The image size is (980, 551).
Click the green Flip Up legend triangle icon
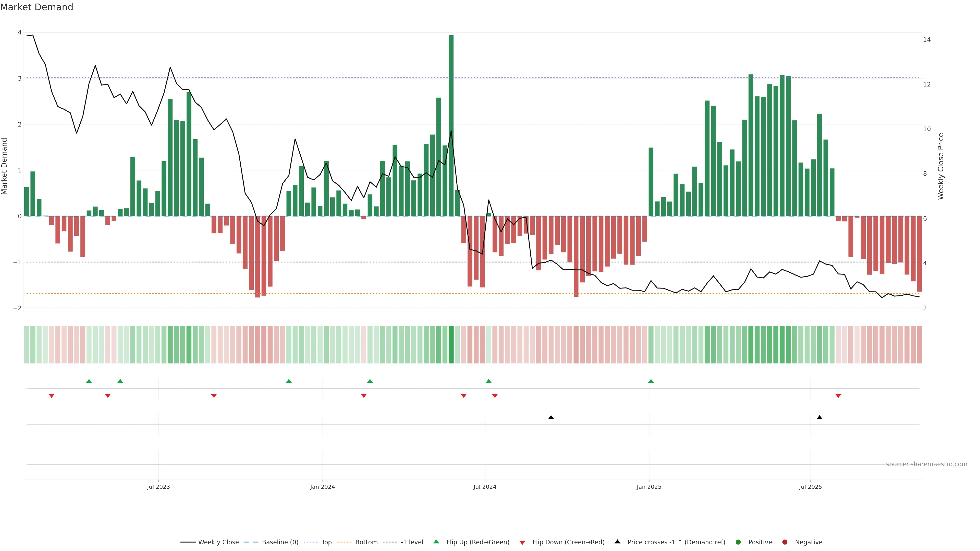[436, 542]
